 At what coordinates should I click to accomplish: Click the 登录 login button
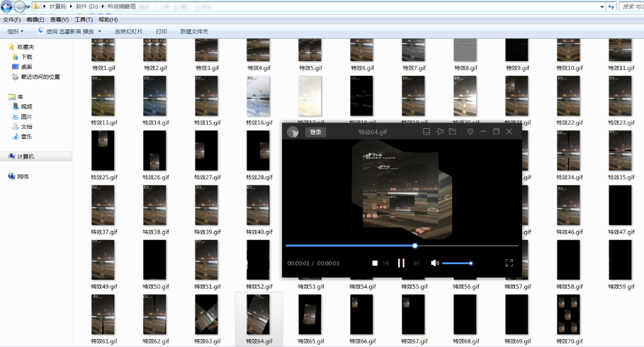tap(315, 132)
